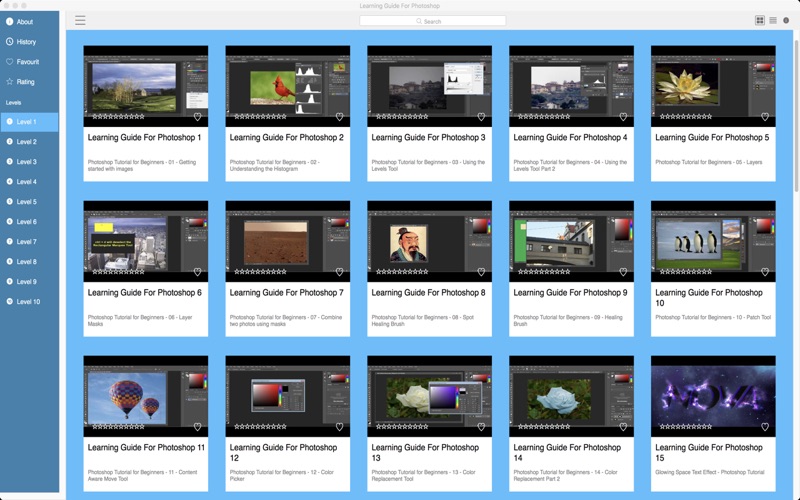This screenshot has width=800, height=500.
Task: Select Level 8 in sidebar
Action: click(29, 262)
